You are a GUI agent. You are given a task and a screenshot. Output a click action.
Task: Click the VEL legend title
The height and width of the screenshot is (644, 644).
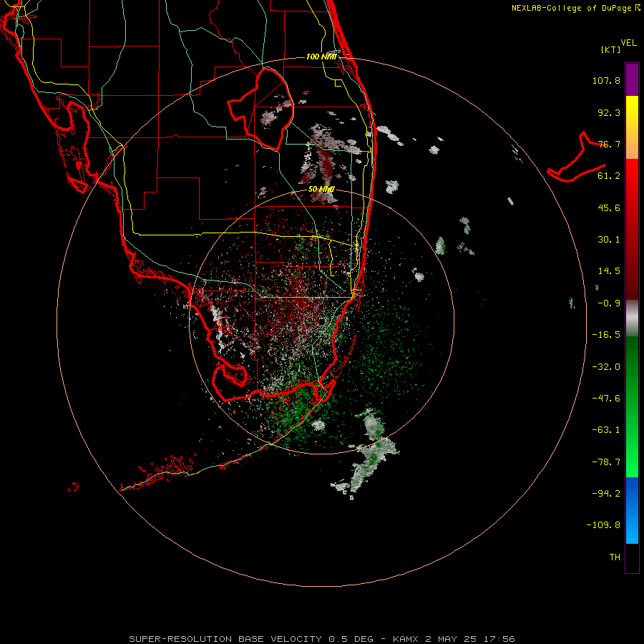tap(628, 43)
